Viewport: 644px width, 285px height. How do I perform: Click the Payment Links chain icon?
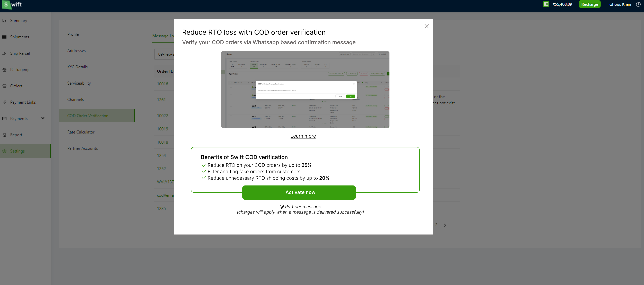coord(4,102)
